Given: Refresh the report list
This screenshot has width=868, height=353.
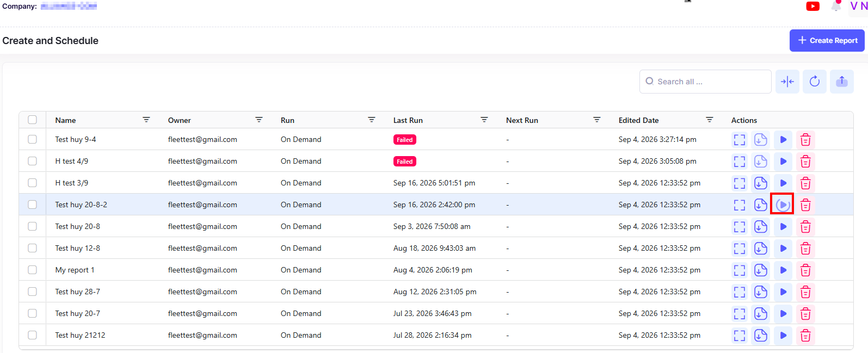Looking at the screenshot, I should pos(815,82).
